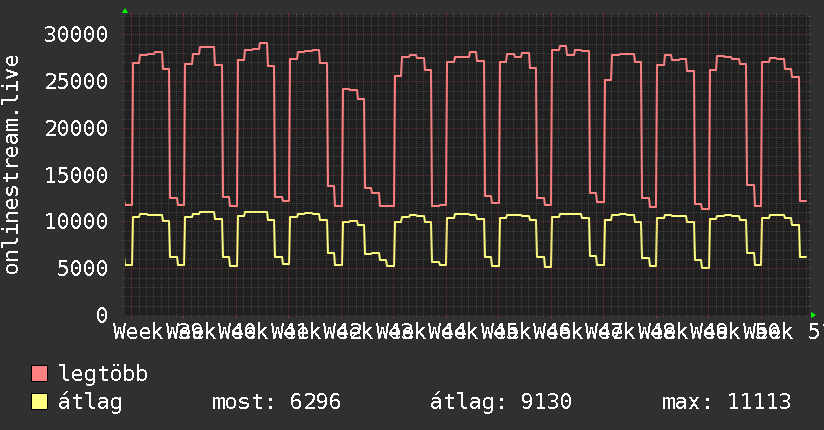Click the 15000 y-axis label
Screen dimensions: 824x430
76,175
